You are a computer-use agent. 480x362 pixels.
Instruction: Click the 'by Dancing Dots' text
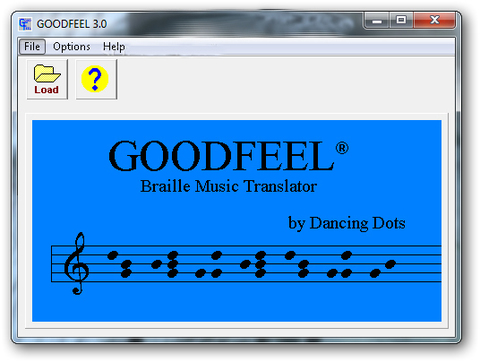(x=347, y=223)
